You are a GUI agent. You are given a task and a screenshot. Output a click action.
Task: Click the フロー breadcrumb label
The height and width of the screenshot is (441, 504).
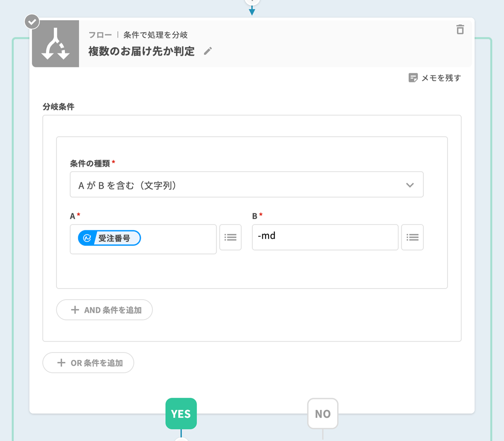100,35
